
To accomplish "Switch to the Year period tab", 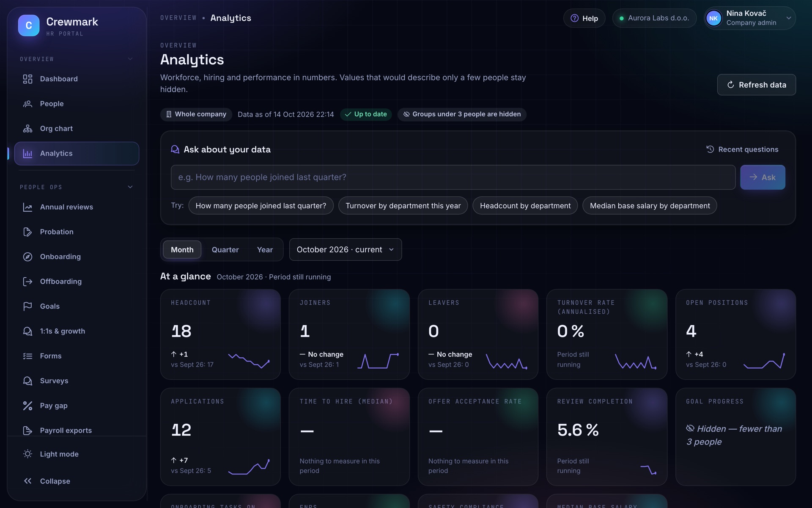I will tap(265, 250).
